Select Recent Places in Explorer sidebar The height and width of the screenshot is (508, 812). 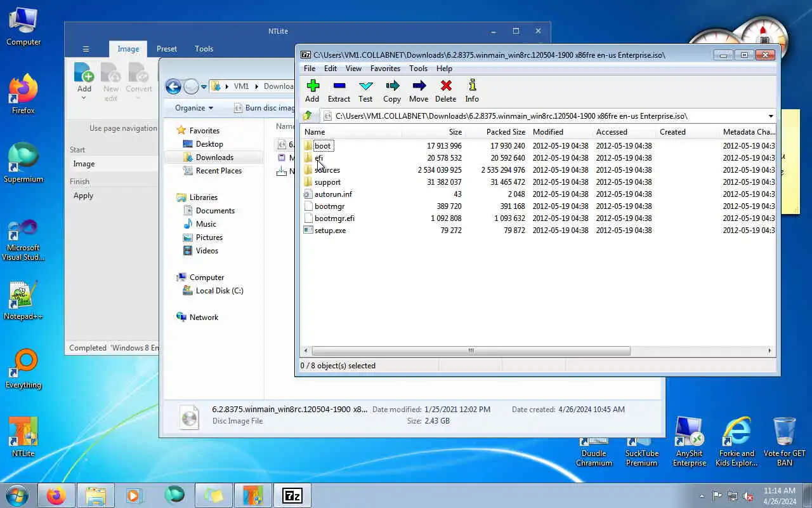[218, 171]
